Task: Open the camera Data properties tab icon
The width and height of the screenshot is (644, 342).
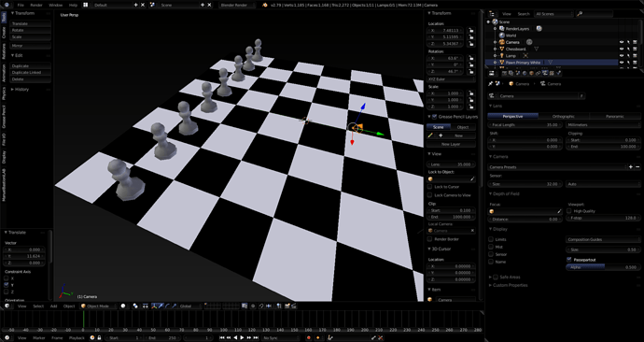Action: tap(545, 73)
